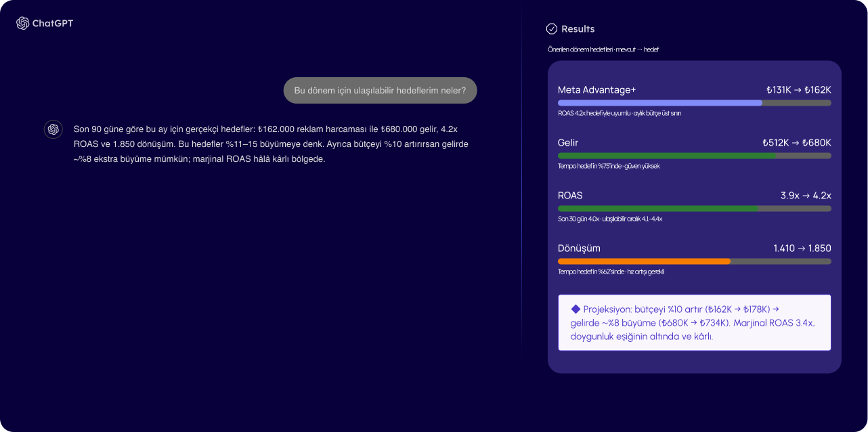
Task: Click the assistant avatar beside the reply
Action: point(53,129)
